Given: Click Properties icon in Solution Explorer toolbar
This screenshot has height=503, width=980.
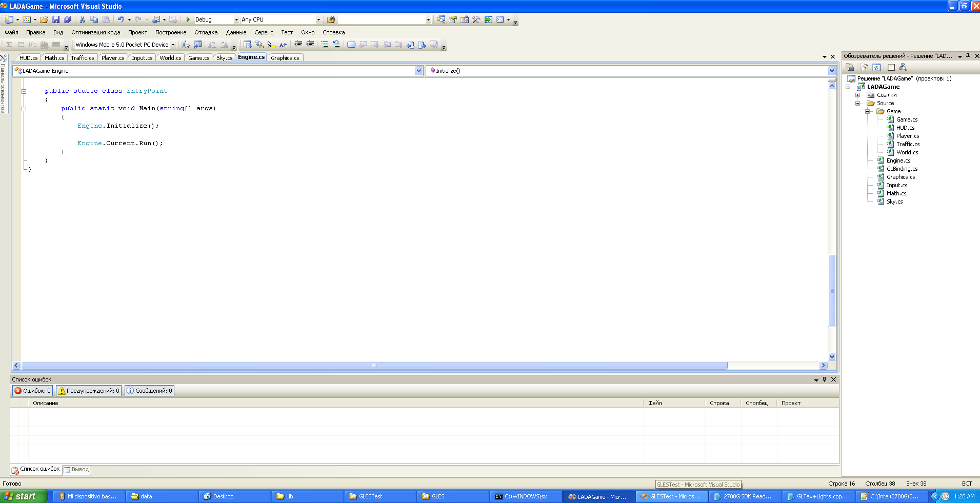Looking at the screenshot, I should [850, 67].
